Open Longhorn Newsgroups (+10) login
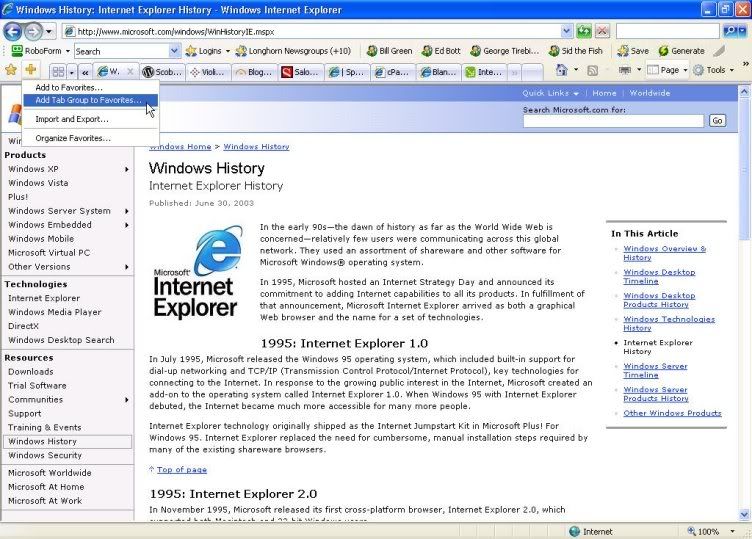The image size is (752, 539). point(294,51)
